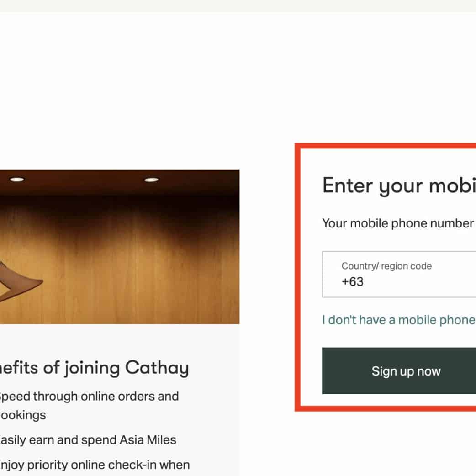This screenshot has height=476, width=476.
Task: Click the gray strip at page top
Action: tap(238, 5)
